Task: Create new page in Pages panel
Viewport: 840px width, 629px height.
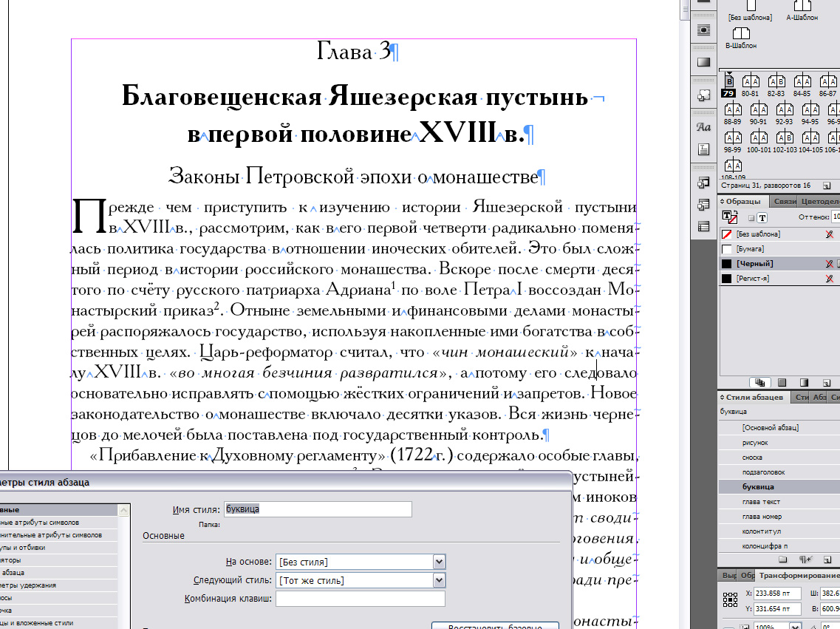Action: (827, 186)
